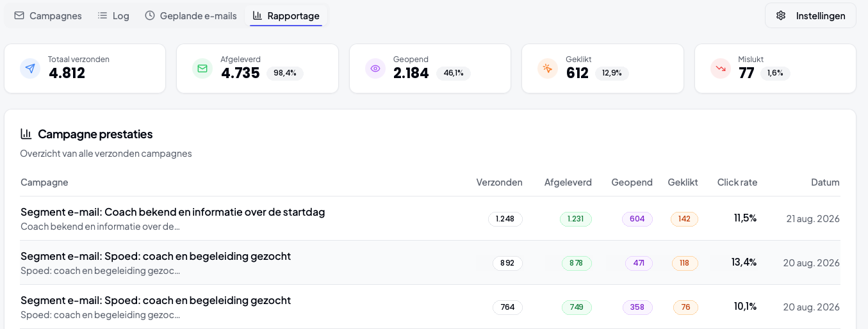Click the 1.248 verzonden badge in first row
The width and height of the screenshot is (868, 329).
[505, 219]
